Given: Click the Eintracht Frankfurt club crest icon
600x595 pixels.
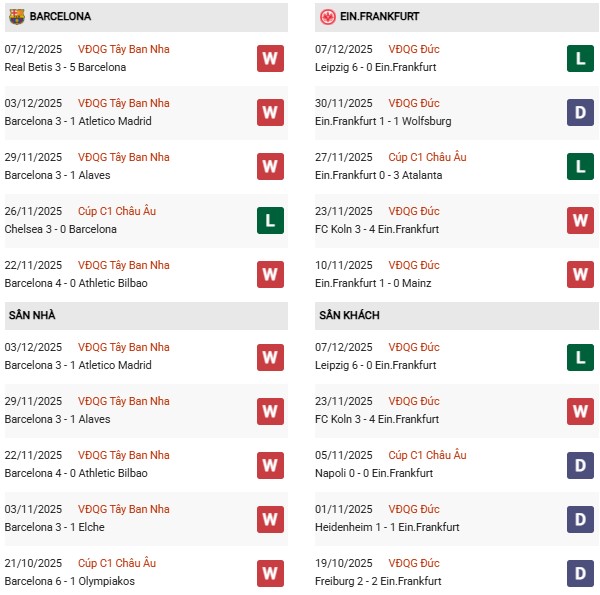Looking at the screenshot, I should coord(327,17).
